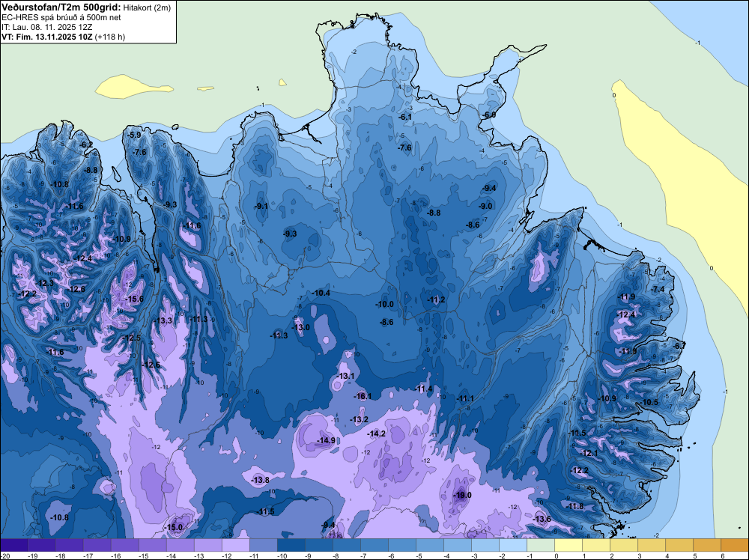Click the -16.1 temperature value on map
The image size is (749, 560).
coord(363,396)
